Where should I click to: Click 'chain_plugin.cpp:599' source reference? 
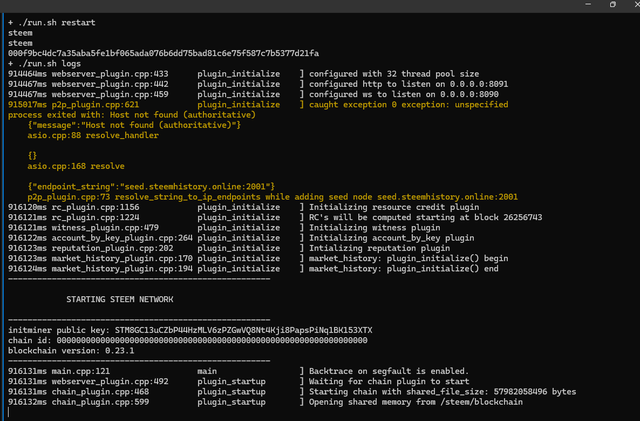point(100,402)
